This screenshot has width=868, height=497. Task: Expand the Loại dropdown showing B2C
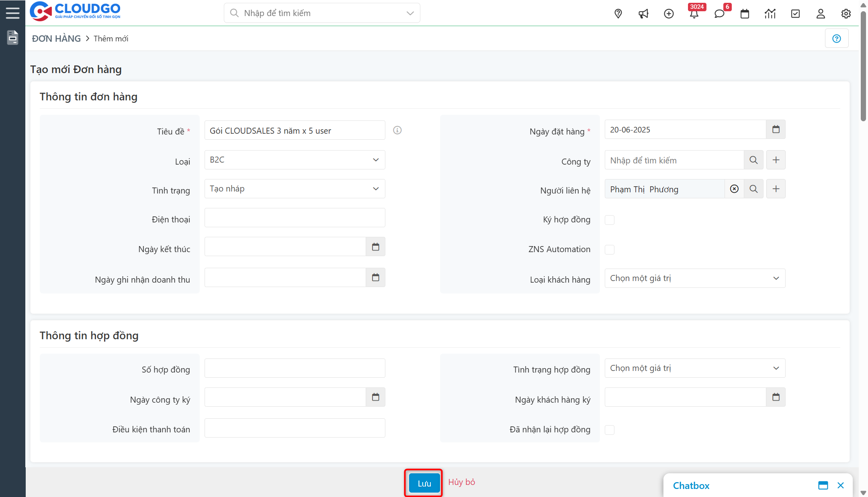click(295, 160)
